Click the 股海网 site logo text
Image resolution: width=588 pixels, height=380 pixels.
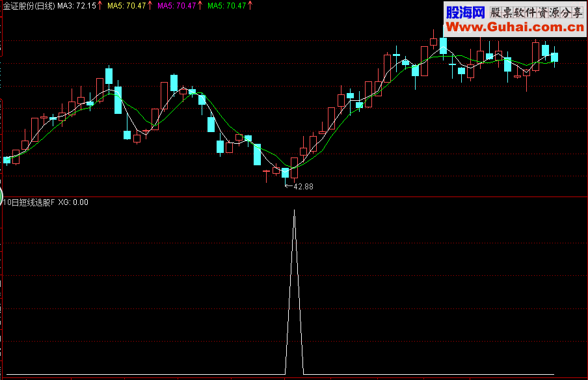pos(465,13)
